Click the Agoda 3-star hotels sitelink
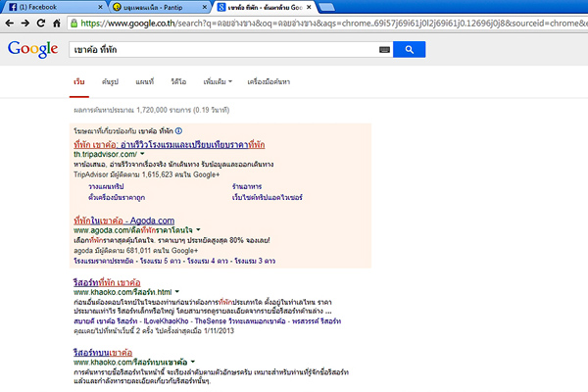This screenshot has height=392, width=588. (x=255, y=261)
